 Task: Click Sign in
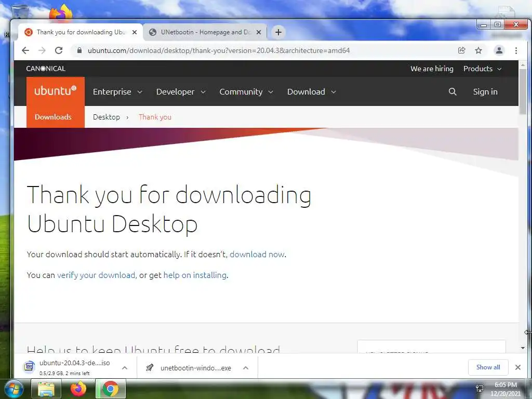485,91
